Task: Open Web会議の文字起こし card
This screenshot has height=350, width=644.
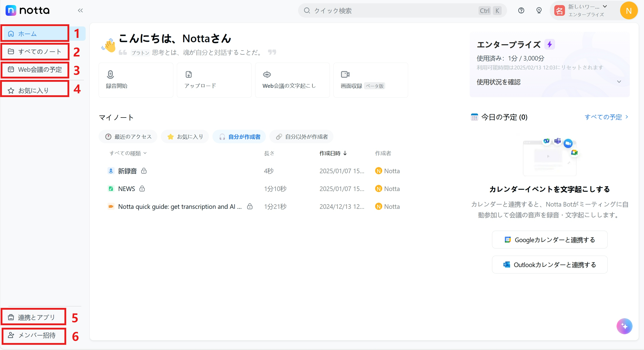Action: tap(292, 80)
